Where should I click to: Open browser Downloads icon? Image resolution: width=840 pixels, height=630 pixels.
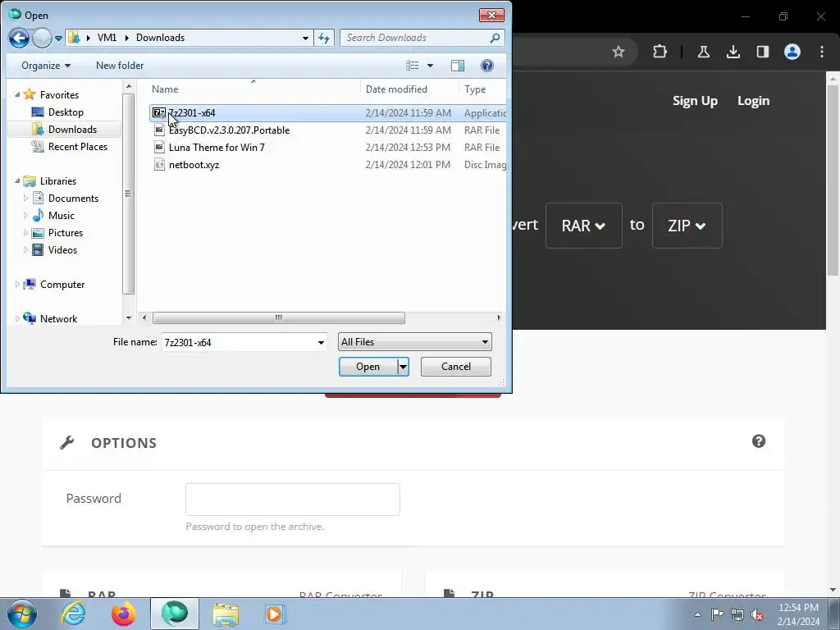(x=733, y=52)
